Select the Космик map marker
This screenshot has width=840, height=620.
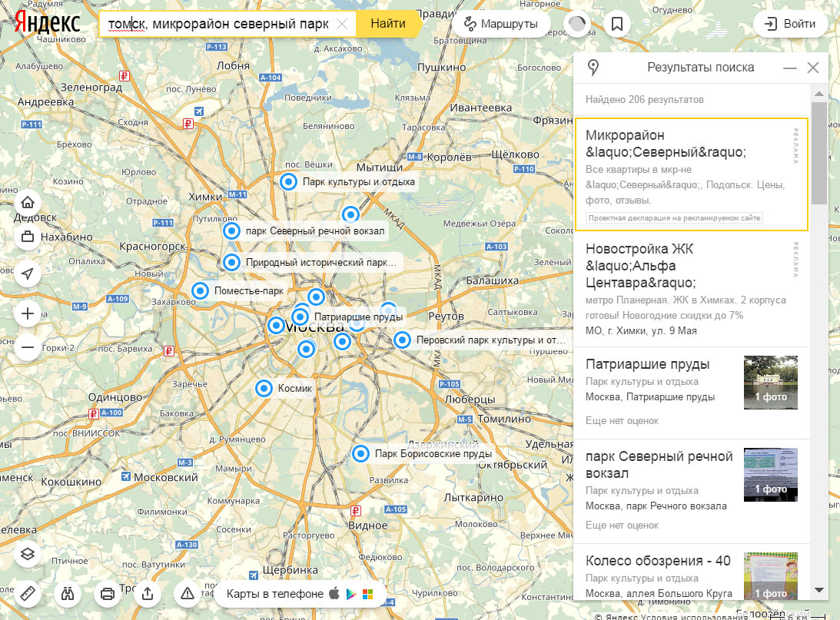[x=264, y=388]
